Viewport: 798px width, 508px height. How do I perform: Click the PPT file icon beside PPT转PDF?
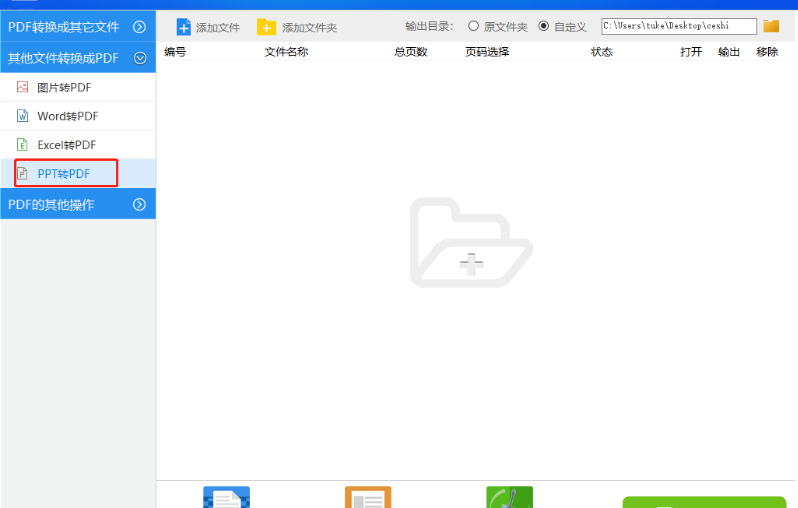tap(22, 174)
